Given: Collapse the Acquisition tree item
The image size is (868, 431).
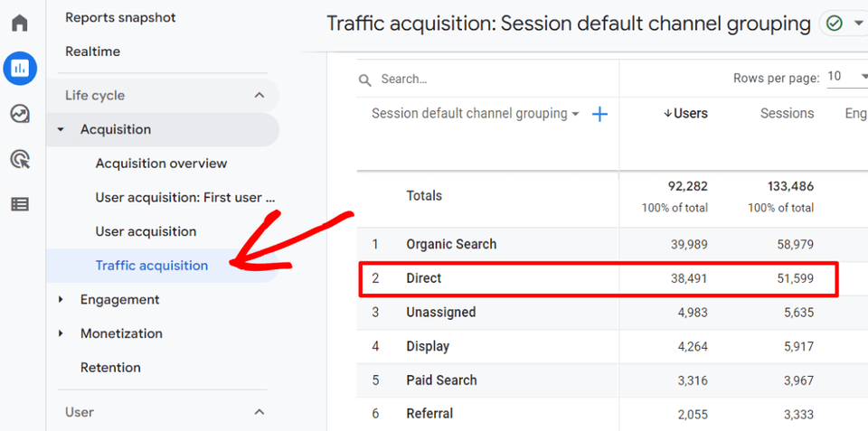Looking at the screenshot, I should click(x=61, y=130).
